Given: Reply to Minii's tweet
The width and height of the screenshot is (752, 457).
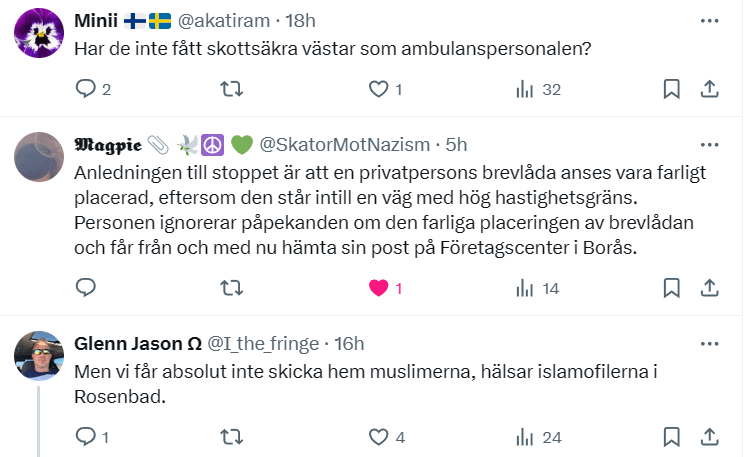Looking at the screenshot, I should coord(85,89).
